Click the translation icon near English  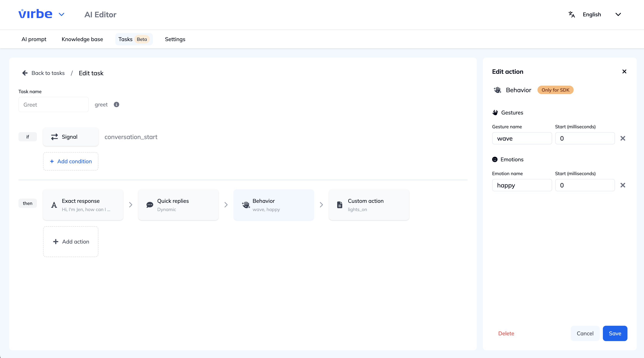point(572,14)
